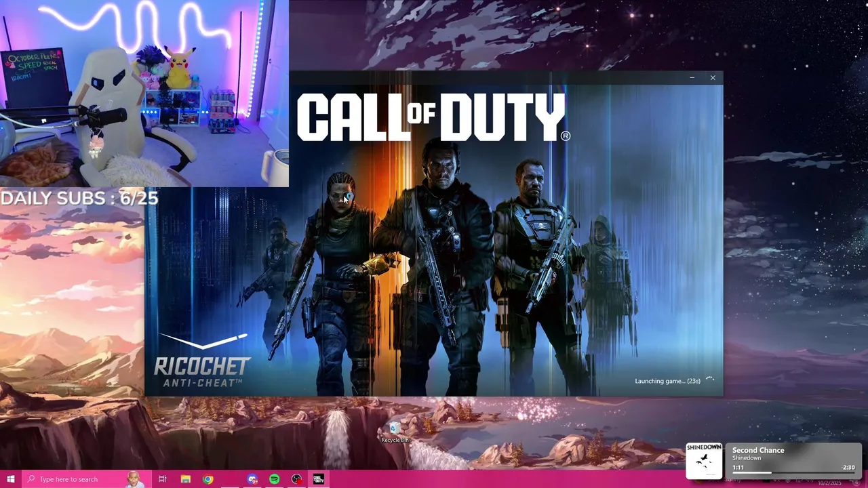868x488 pixels.
Task: Open Spotify from the taskbar
Action: coord(275,479)
